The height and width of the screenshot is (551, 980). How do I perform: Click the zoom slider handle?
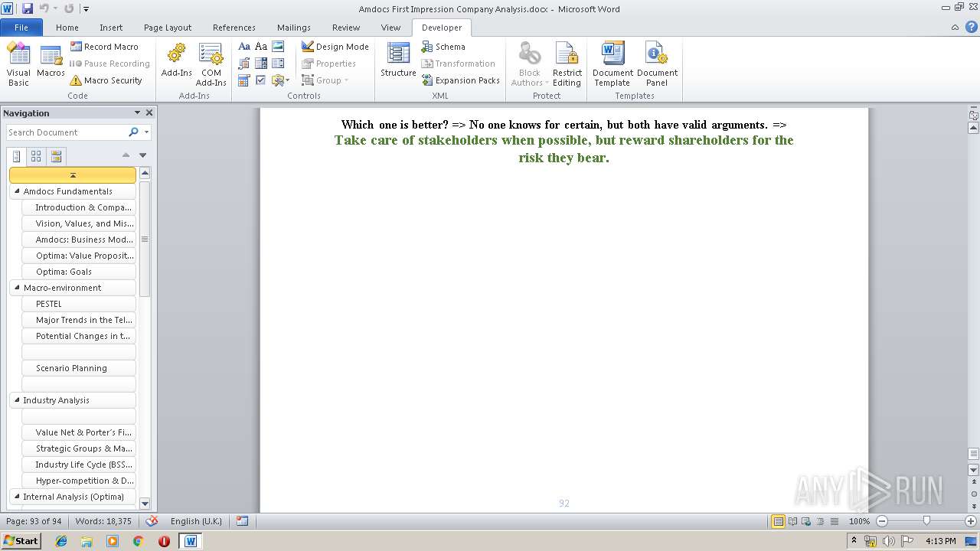[926, 521]
